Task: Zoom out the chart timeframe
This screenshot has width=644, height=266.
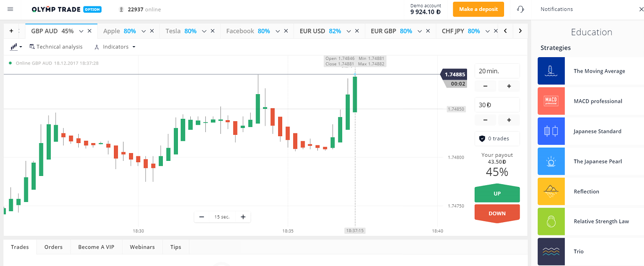Action: pos(202,217)
